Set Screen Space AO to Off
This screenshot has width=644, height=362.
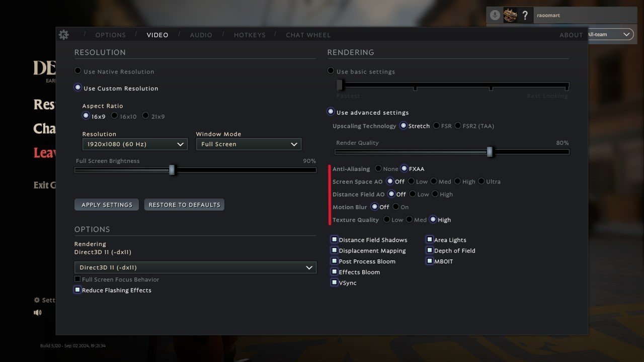(x=390, y=181)
